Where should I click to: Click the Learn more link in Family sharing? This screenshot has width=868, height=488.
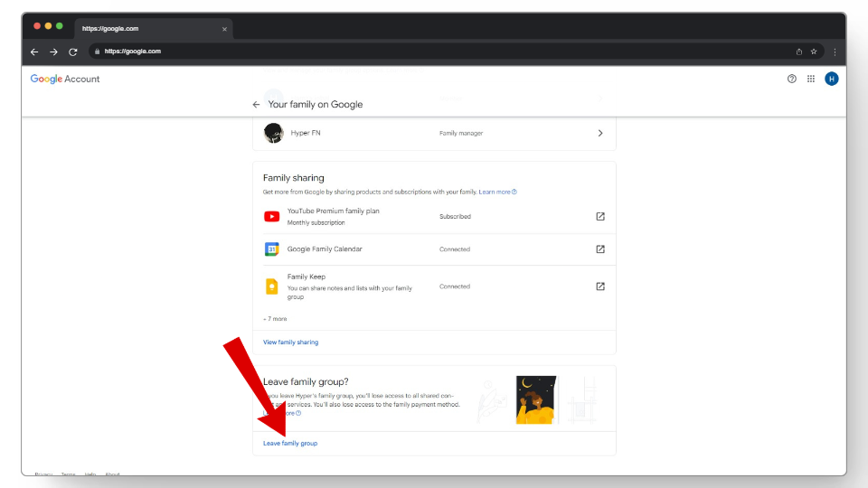click(x=497, y=192)
